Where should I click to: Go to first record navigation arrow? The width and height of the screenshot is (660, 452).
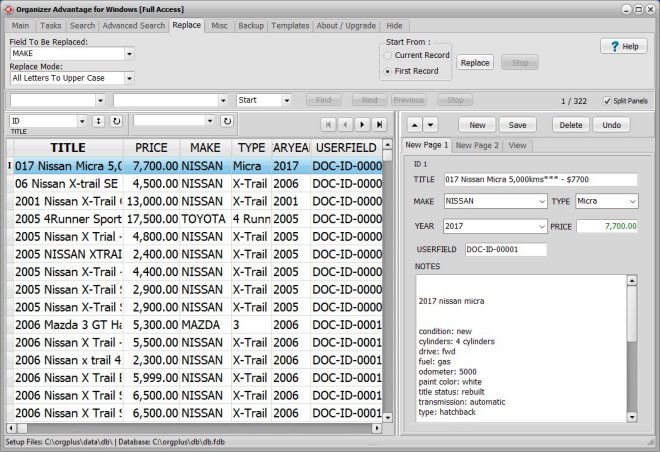click(x=328, y=125)
